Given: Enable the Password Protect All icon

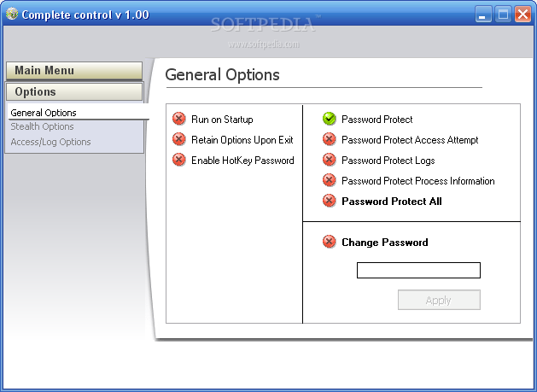Looking at the screenshot, I should (330, 202).
